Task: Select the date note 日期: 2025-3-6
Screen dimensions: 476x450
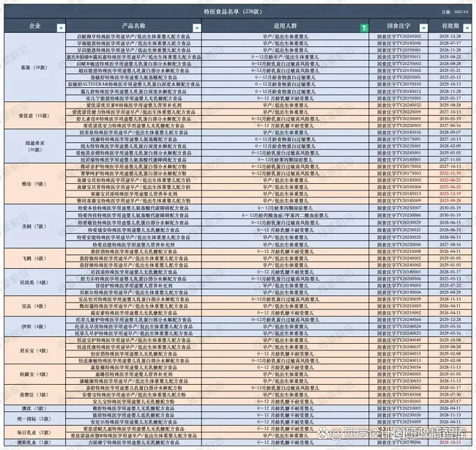Action: pyautogui.click(x=455, y=12)
